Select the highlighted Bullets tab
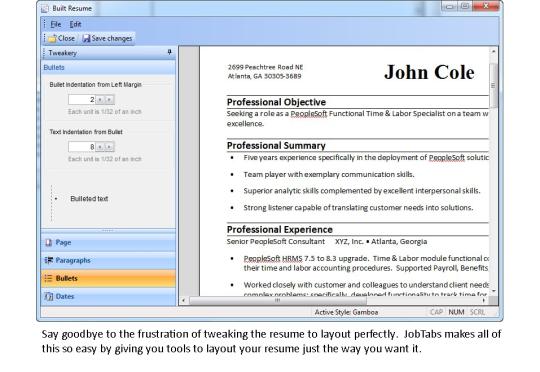The height and width of the screenshot is (372, 540). pyautogui.click(x=108, y=278)
